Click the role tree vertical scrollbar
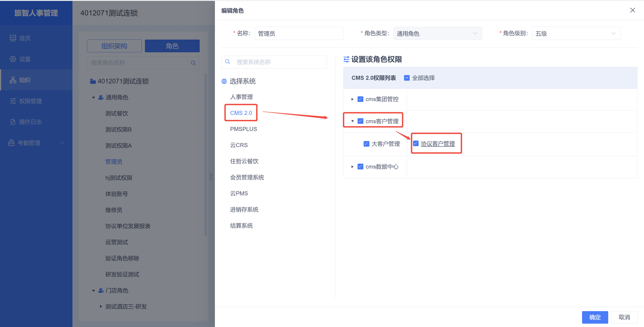 tap(206, 154)
